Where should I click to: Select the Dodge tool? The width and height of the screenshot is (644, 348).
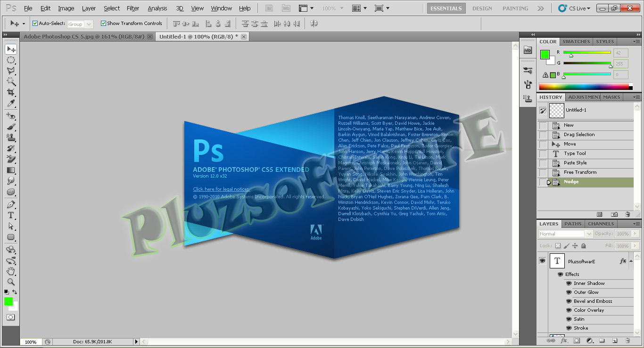point(11,181)
